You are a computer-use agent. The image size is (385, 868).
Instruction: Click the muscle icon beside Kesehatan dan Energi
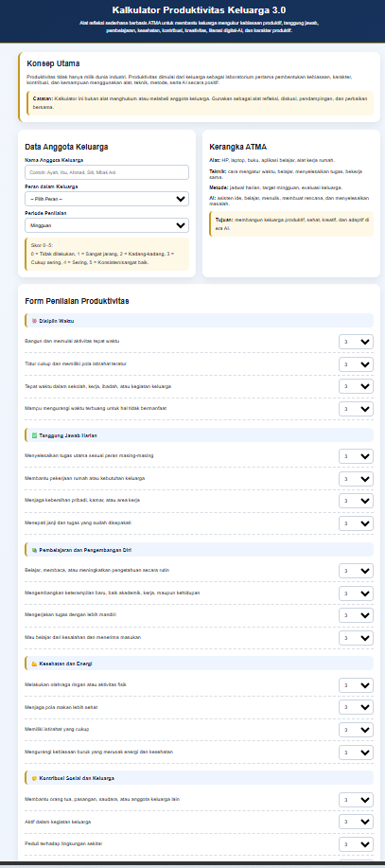[35, 664]
